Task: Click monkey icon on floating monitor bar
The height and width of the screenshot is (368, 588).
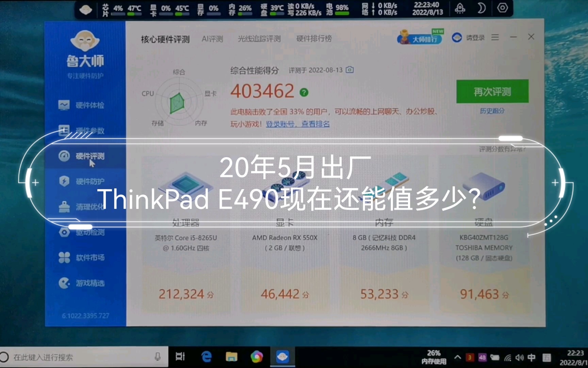Action: click(x=85, y=10)
